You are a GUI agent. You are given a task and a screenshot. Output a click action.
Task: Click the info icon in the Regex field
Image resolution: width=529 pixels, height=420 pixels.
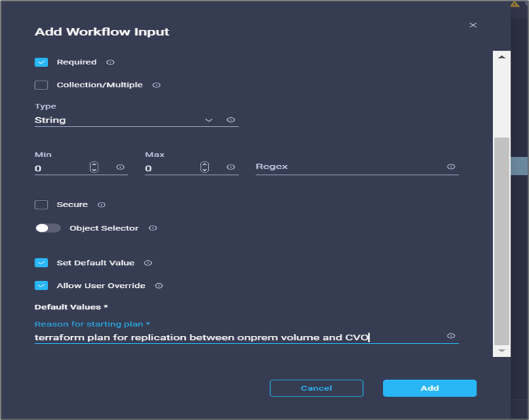pos(451,167)
